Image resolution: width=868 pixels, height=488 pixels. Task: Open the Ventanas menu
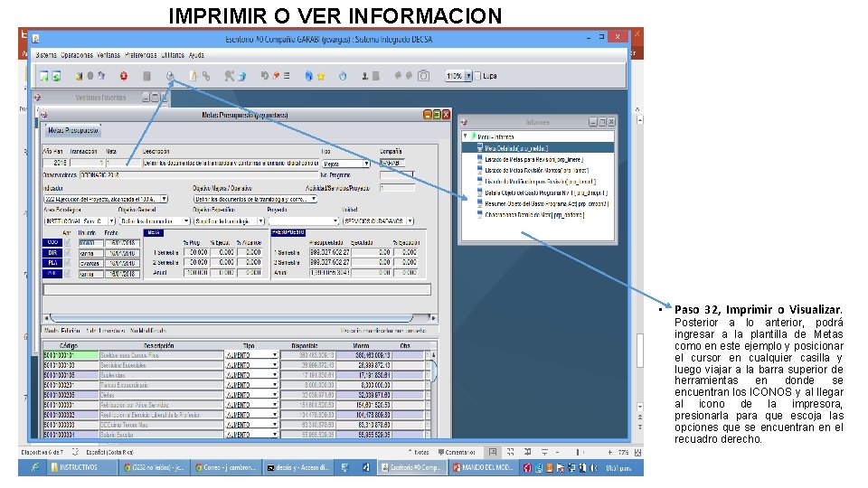coord(108,55)
